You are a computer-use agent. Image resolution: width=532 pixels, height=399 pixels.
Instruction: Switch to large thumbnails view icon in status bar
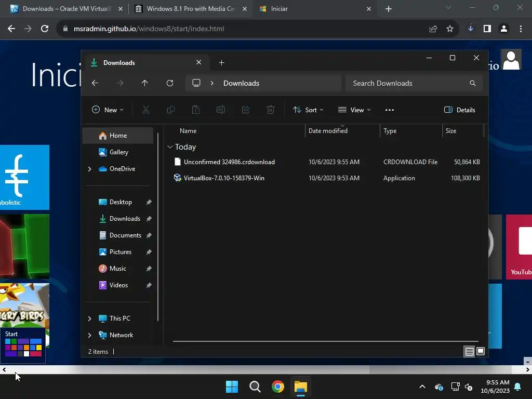pyautogui.click(x=481, y=352)
